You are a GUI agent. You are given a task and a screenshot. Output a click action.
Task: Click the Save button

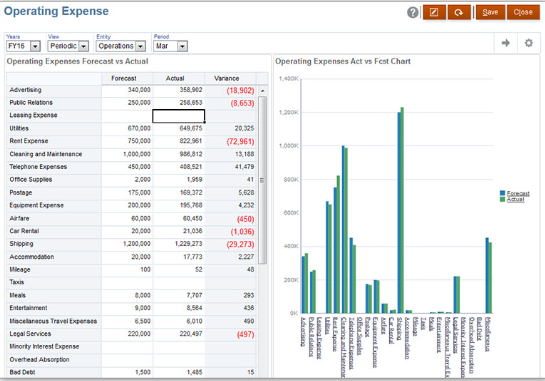490,13
